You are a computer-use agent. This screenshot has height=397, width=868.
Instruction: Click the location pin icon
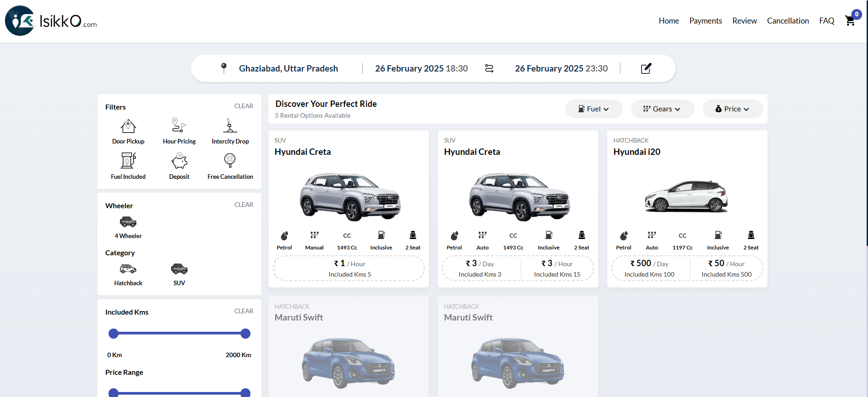point(224,68)
